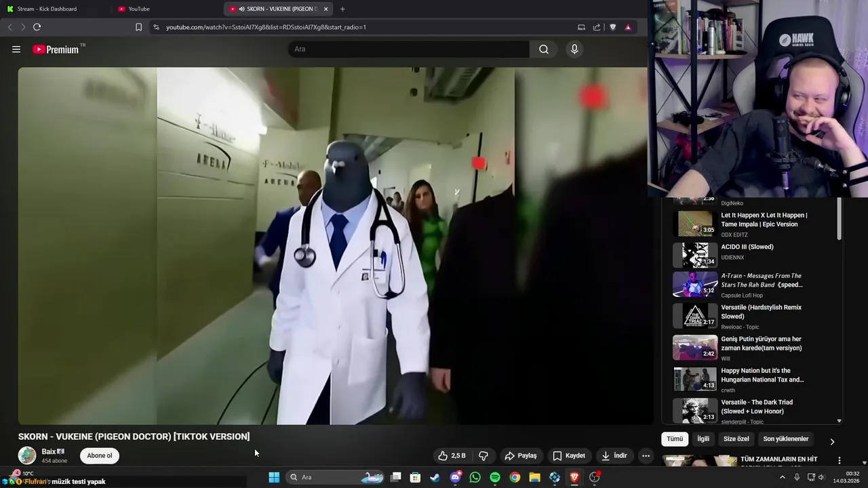Play Geniş Putin yürüyor video thumbnail
The width and height of the screenshot is (868, 488).
[x=695, y=347]
